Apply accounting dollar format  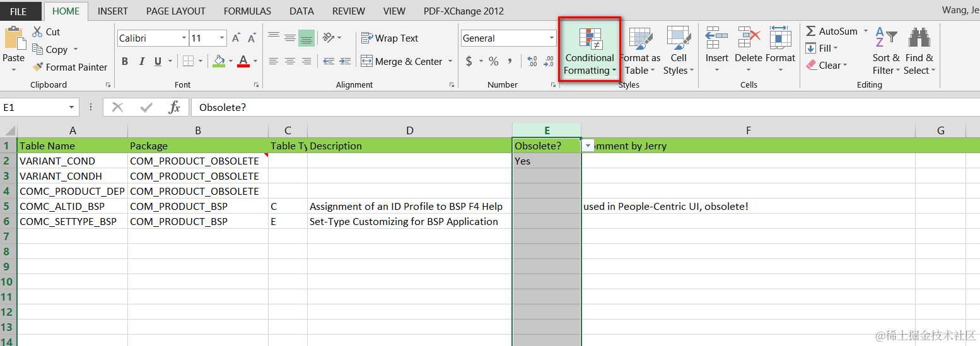coord(469,61)
